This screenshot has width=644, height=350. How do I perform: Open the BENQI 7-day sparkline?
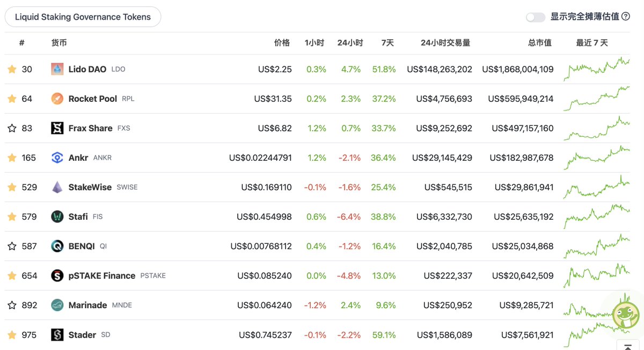[x=597, y=246]
